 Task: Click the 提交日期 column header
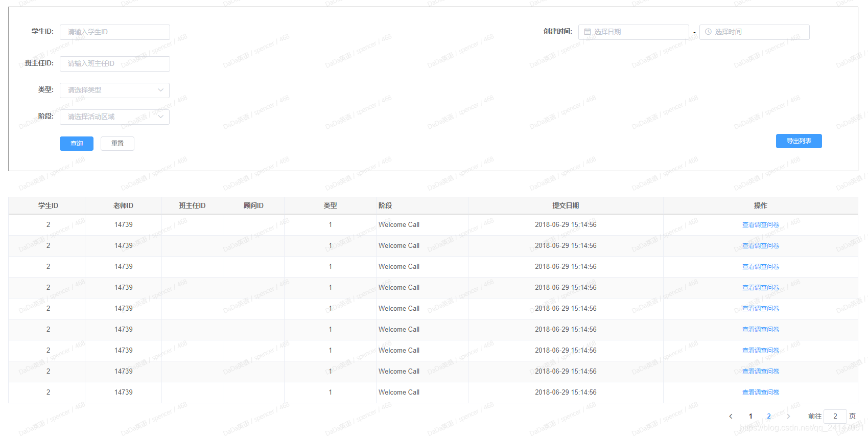pos(566,205)
